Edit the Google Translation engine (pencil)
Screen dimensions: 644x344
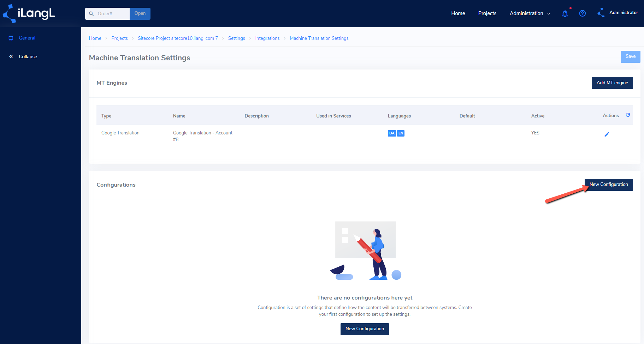[x=607, y=134]
